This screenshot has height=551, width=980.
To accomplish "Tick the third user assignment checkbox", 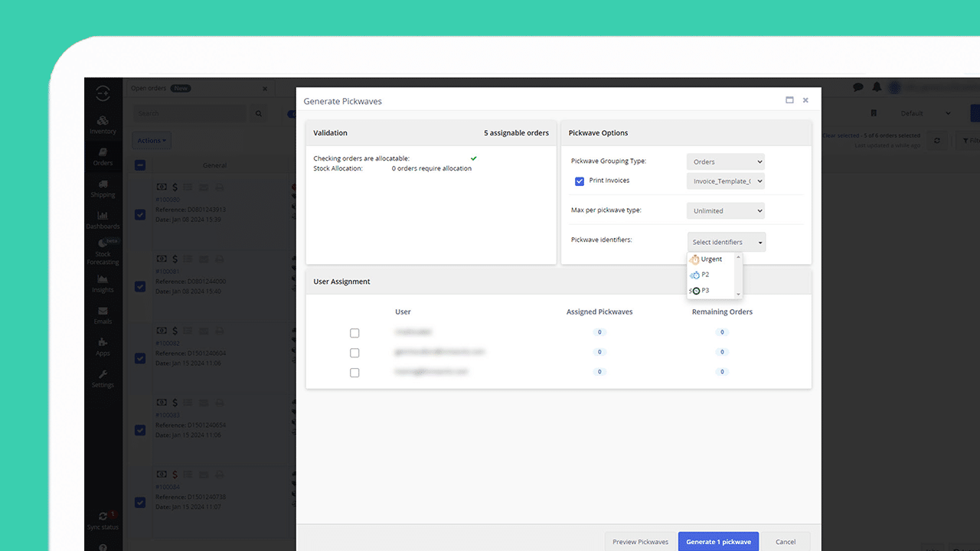I will tap(354, 373).
